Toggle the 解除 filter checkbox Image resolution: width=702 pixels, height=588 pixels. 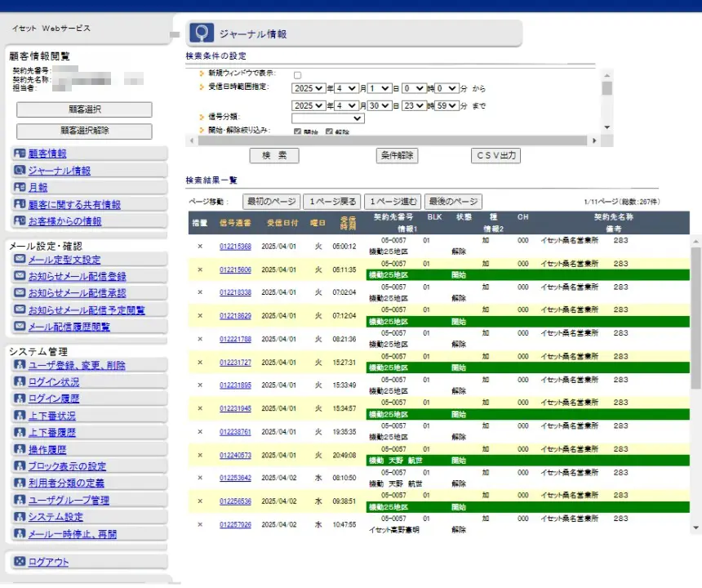[329, 131]
